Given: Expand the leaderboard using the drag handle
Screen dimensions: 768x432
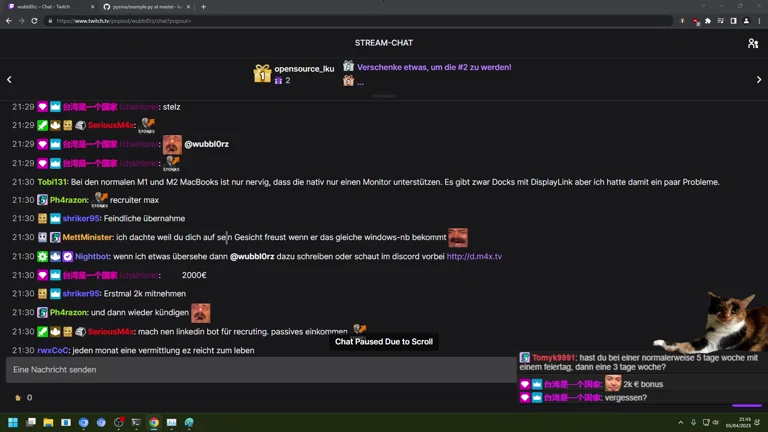Looking at the screenshot, I should coord(384,96).
